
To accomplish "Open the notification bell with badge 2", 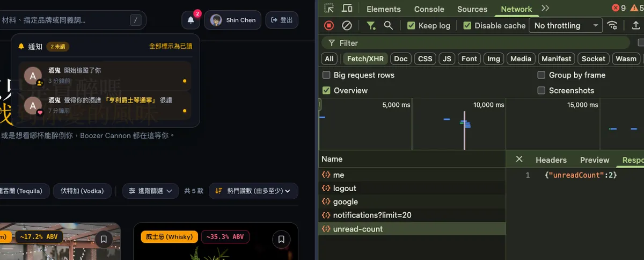I will click(x=191, y=20).
